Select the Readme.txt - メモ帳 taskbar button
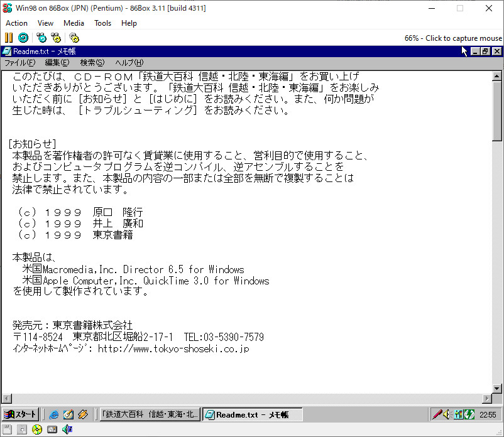This screenshot has height=437, width=504. click(253, 414)
